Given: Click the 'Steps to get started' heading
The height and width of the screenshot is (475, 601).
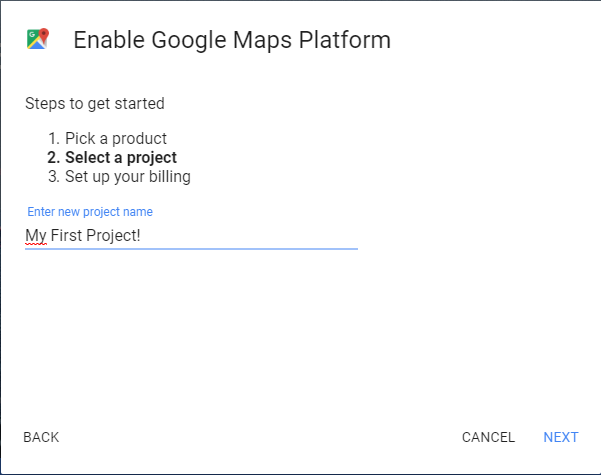Looking at the screenshot, I should [x=95, y=104].
